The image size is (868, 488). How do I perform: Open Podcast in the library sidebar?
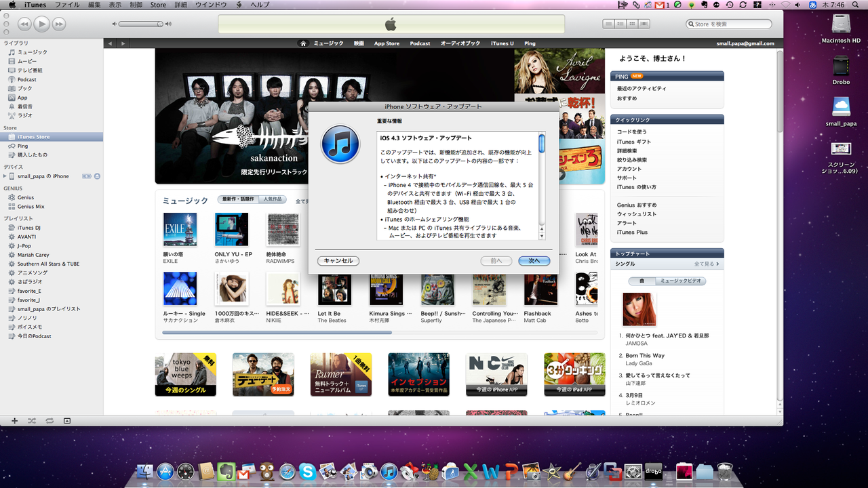(x=27, y=79)
